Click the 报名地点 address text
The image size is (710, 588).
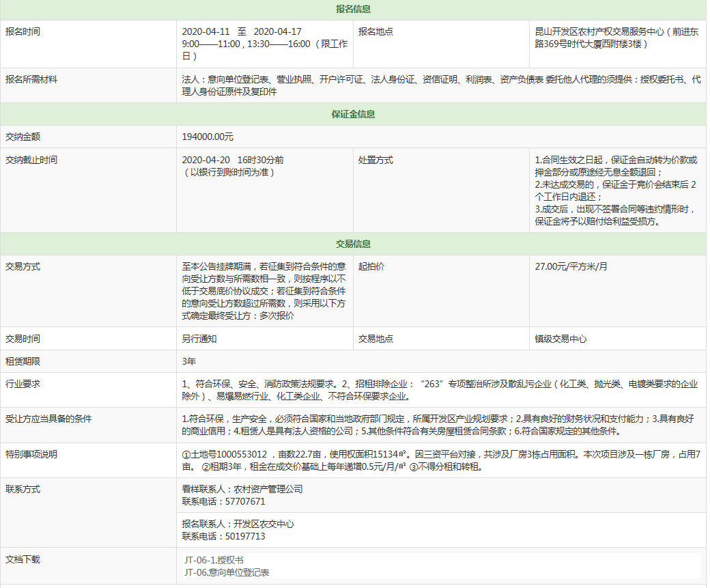[617, 38]
